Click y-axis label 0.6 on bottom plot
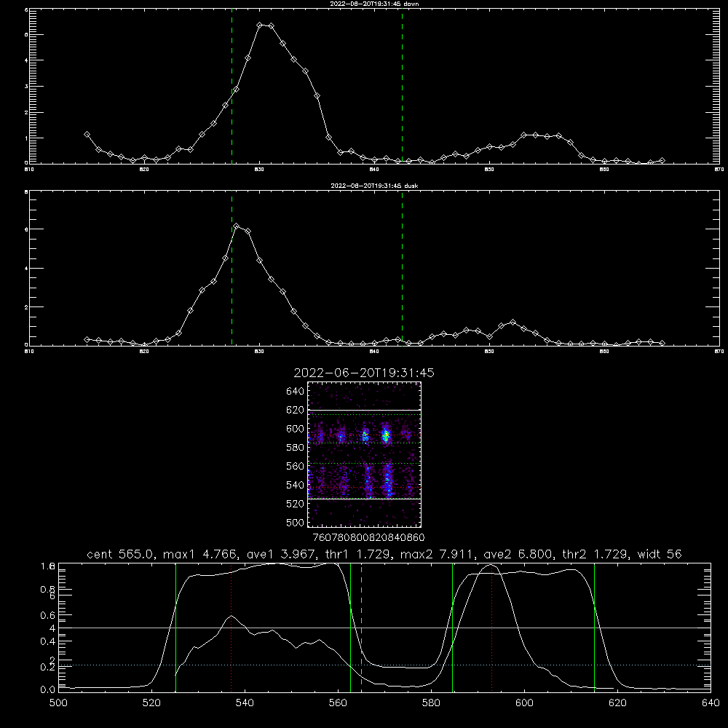This screenshot has width=728, height=728. click(48, 615)
